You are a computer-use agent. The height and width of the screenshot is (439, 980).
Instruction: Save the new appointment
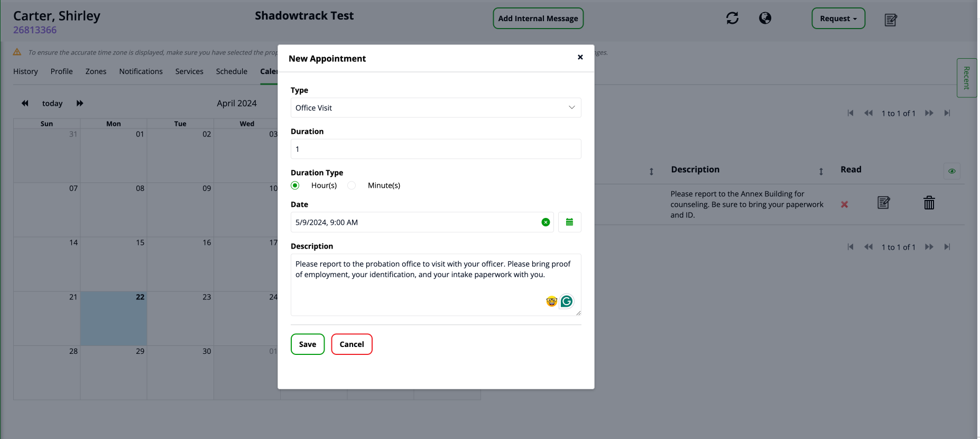[x=307, y=344]
